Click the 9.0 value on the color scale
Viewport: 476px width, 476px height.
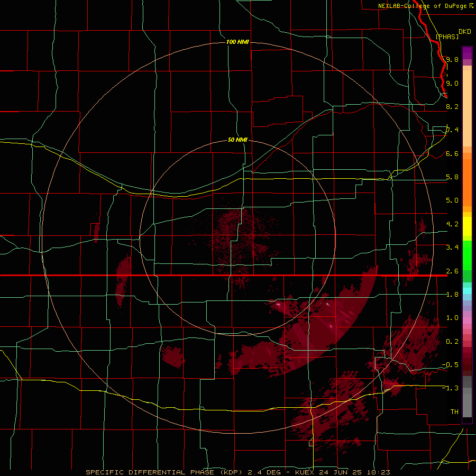tap(452, 83)
